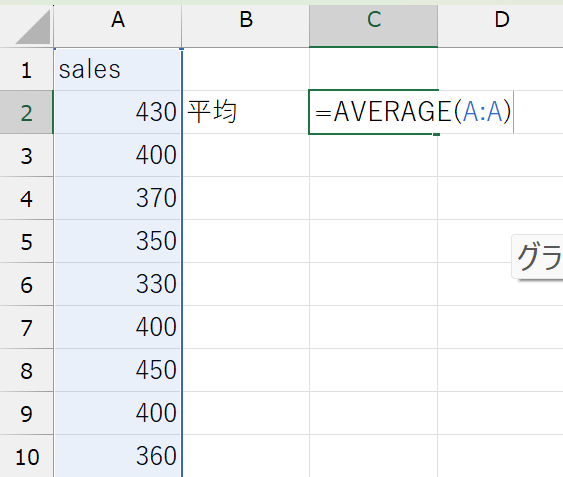
Task: Click the fill handle of cell C2
Action: click(x=436, y=134)
